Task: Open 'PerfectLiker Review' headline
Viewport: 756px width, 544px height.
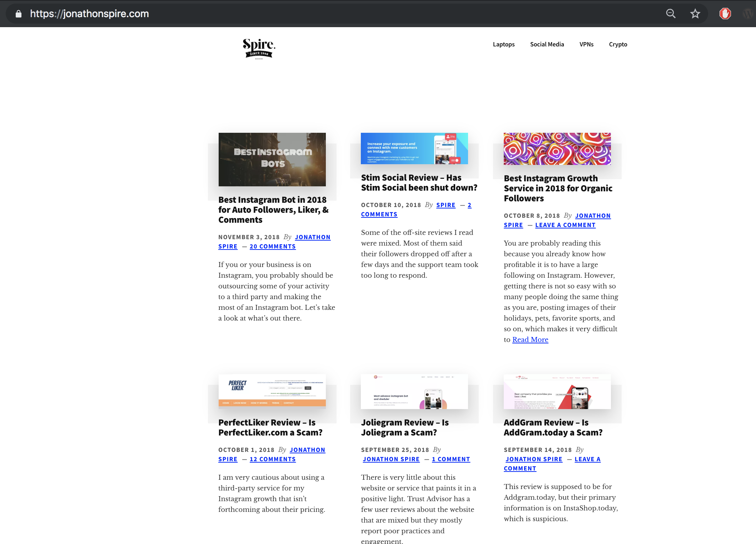Action: click(270, 428)
